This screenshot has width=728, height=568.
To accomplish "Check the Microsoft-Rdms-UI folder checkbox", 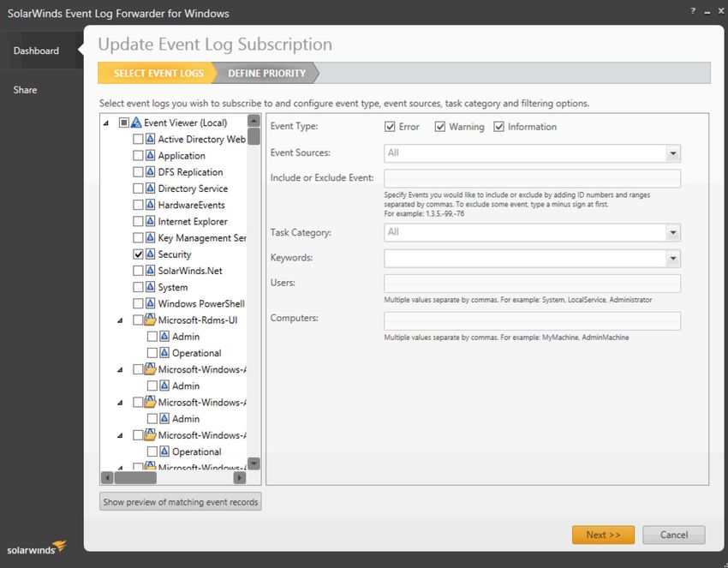I will coord(138,320).
